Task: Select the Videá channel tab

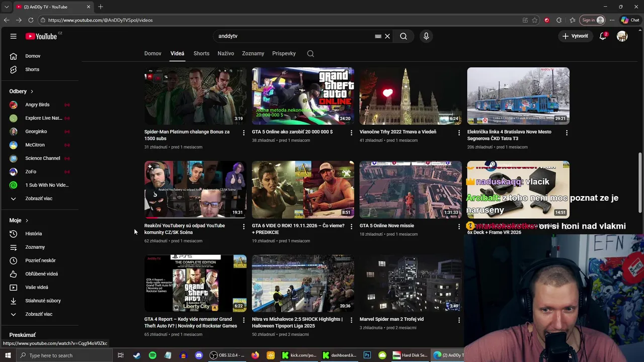Action: pyautogui.click(x=177, y=53)
